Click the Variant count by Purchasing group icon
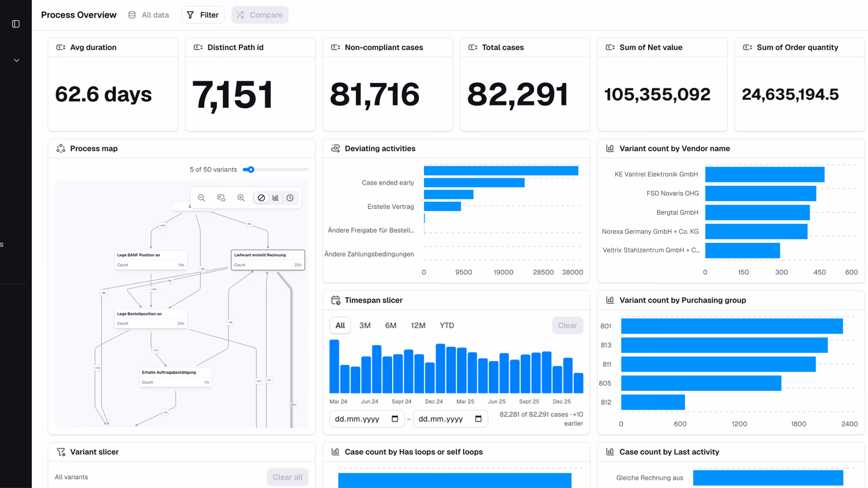The height and width of the screenshot is (488, 868). point(610,300)
